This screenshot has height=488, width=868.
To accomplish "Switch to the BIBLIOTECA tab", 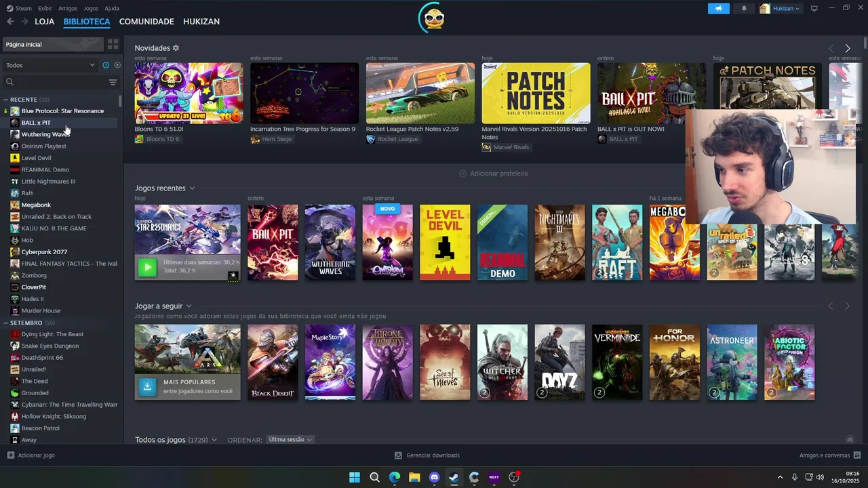I will [x=87, y=22].
